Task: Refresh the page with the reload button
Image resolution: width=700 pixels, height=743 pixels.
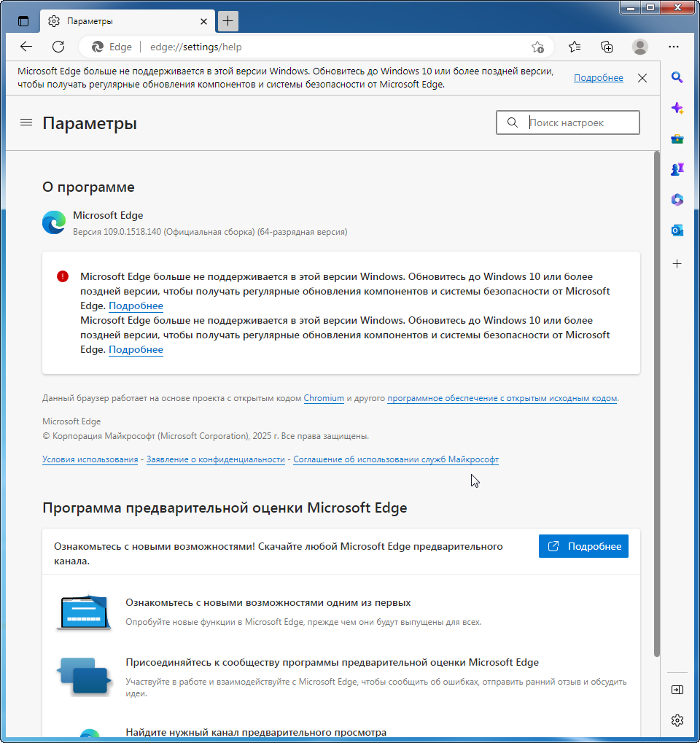Action: coord(58,47)
